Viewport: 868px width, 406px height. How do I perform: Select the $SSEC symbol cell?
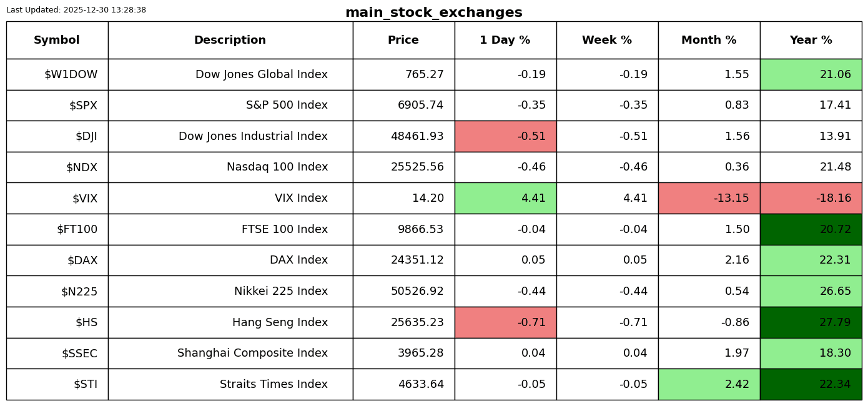79,354
